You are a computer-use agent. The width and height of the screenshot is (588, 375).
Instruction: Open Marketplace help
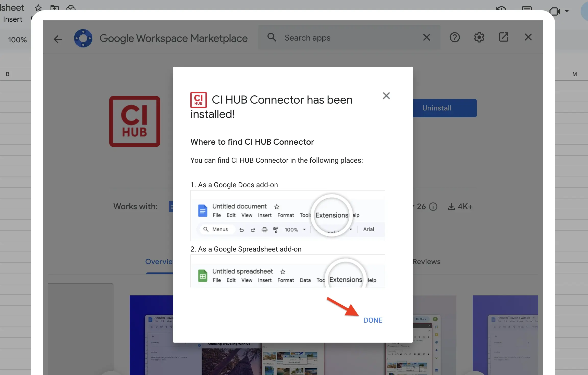click(x=455, y=37)
